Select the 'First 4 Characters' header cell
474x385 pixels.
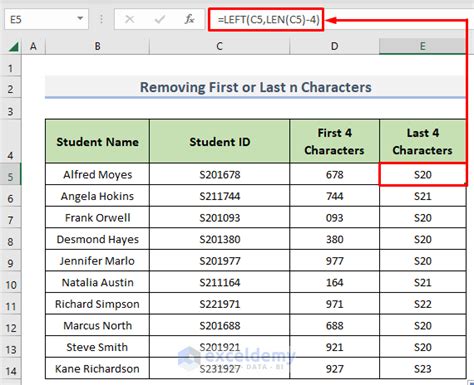click(335, 142)
